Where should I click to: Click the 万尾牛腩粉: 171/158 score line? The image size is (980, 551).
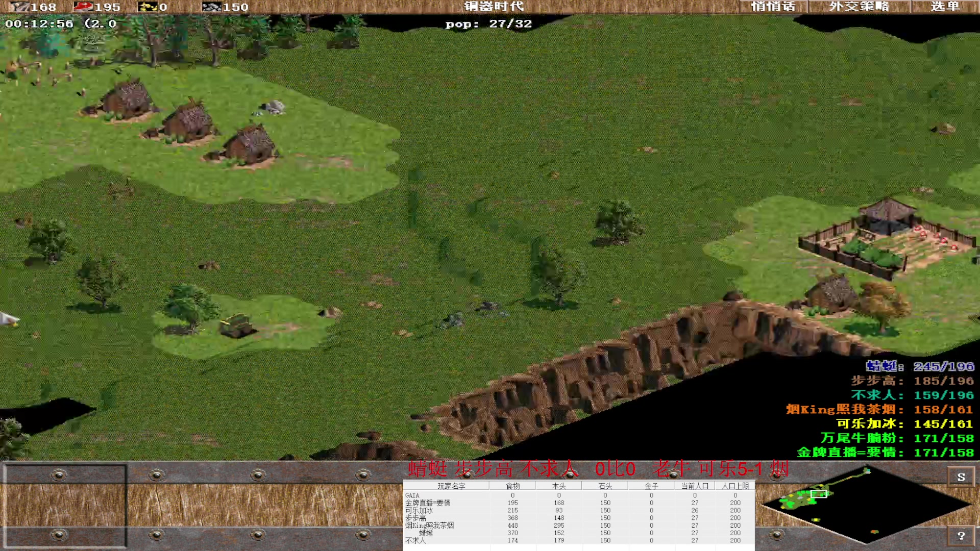tap(898, 438)
